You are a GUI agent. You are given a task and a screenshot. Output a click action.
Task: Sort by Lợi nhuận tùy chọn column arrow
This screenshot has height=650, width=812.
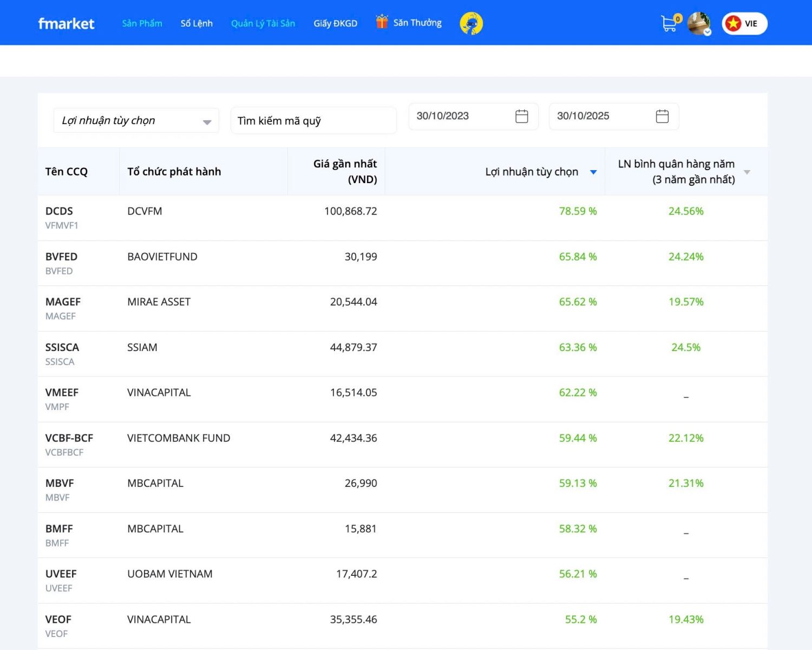click(x=593, y=172)
